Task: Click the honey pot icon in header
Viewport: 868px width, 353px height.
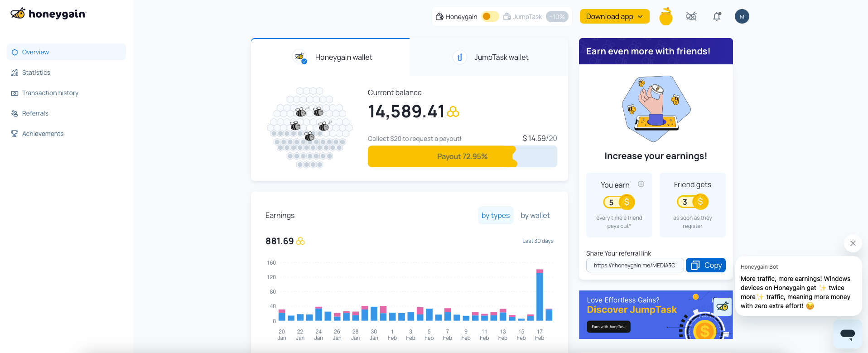Action: 665,17
